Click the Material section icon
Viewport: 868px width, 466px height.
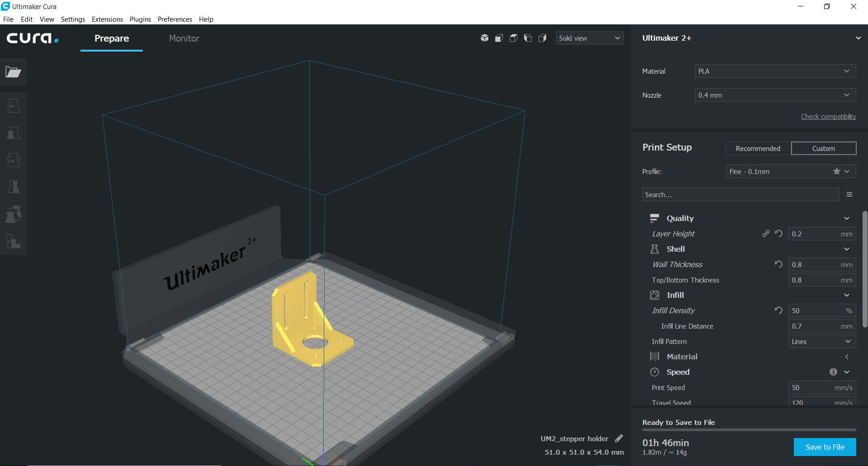[x=655, y=357]
